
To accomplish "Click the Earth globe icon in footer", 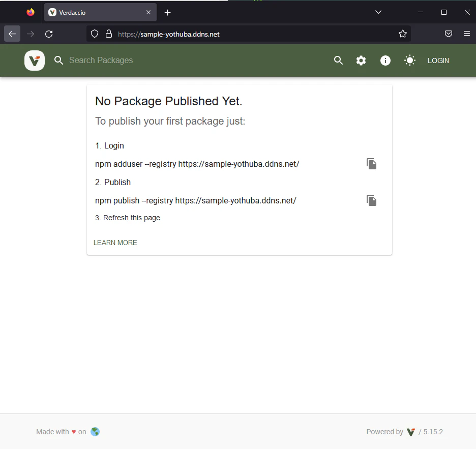I will (95, 432).
